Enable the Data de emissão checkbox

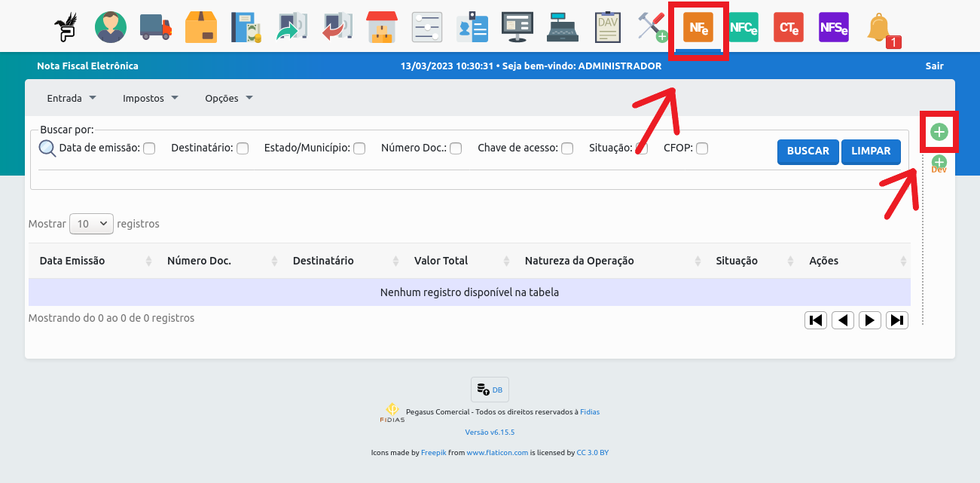coord(149,148)
